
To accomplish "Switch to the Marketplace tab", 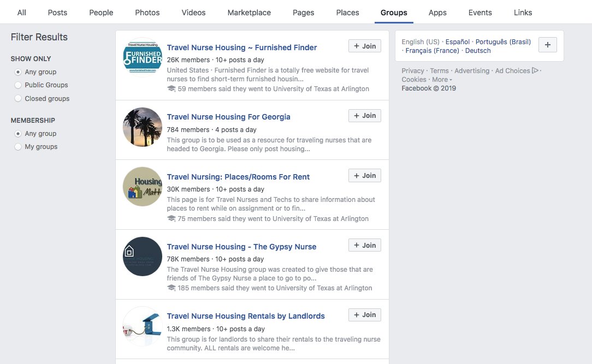I will (249, 13).
